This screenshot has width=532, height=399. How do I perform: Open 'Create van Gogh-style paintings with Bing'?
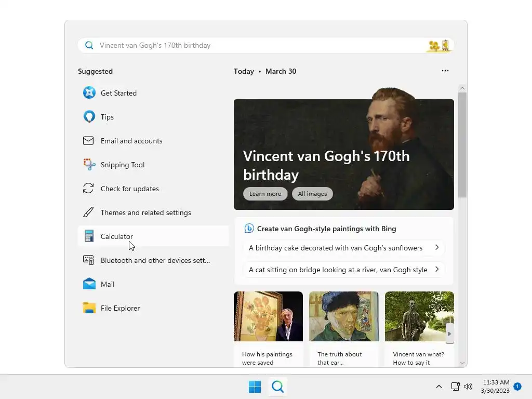(x=326, y=229)
